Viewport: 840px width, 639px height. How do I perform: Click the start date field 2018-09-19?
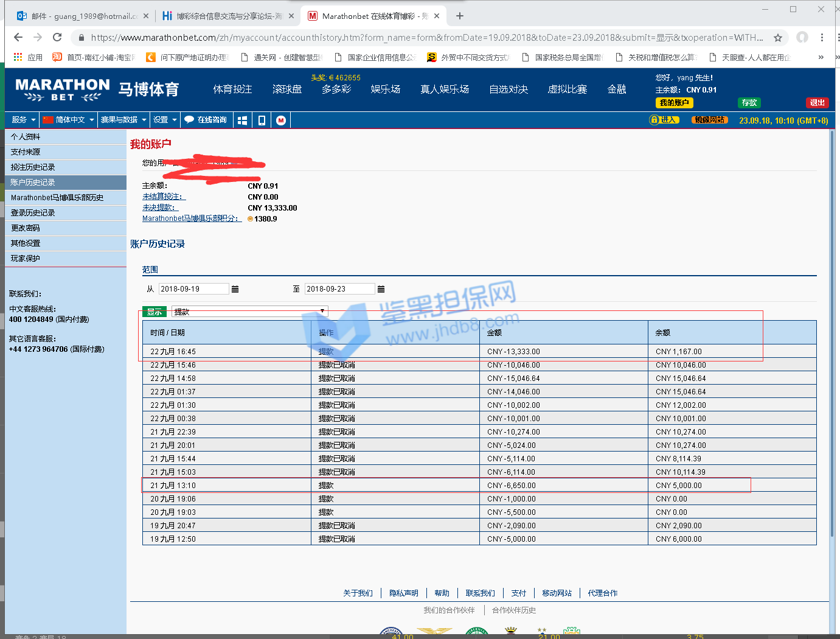[193, 289]
